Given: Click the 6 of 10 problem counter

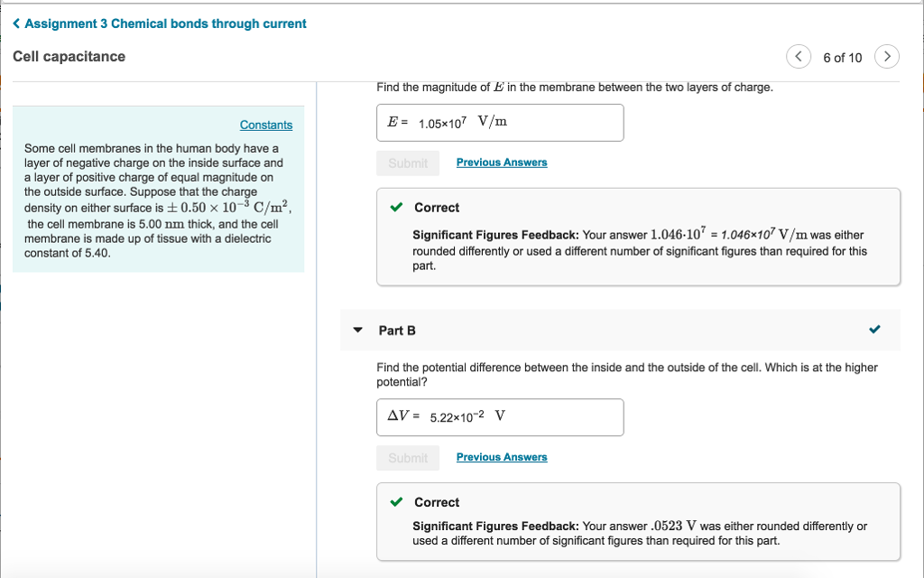Looking at the screenshot, I should click(843, 58).
